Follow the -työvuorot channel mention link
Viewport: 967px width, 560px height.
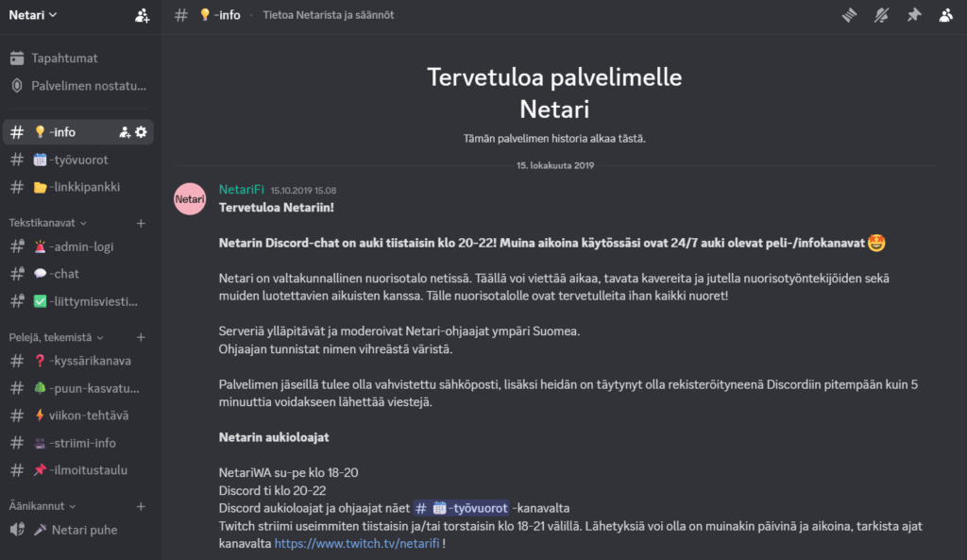click(x=462, y=507)
